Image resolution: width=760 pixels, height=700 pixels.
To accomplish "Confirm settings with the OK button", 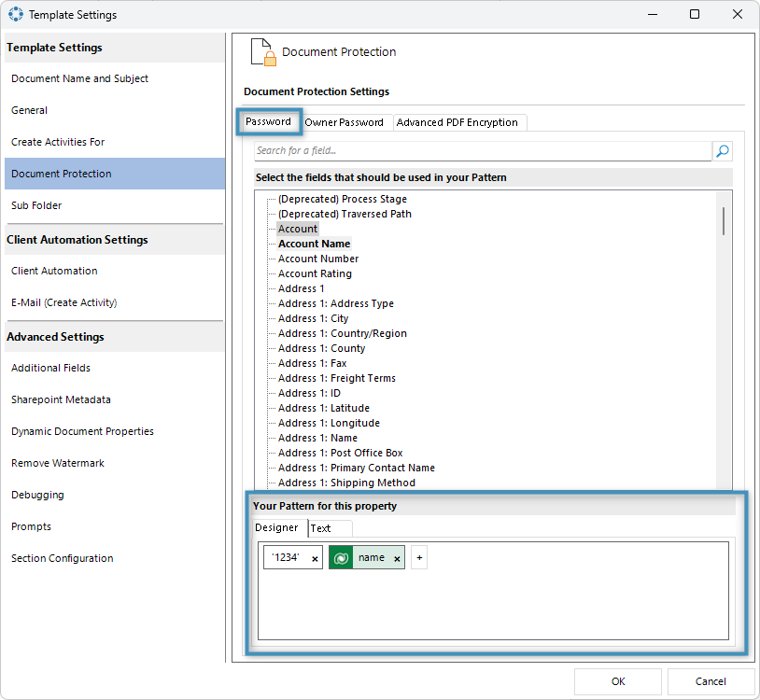I will point(618,681).
